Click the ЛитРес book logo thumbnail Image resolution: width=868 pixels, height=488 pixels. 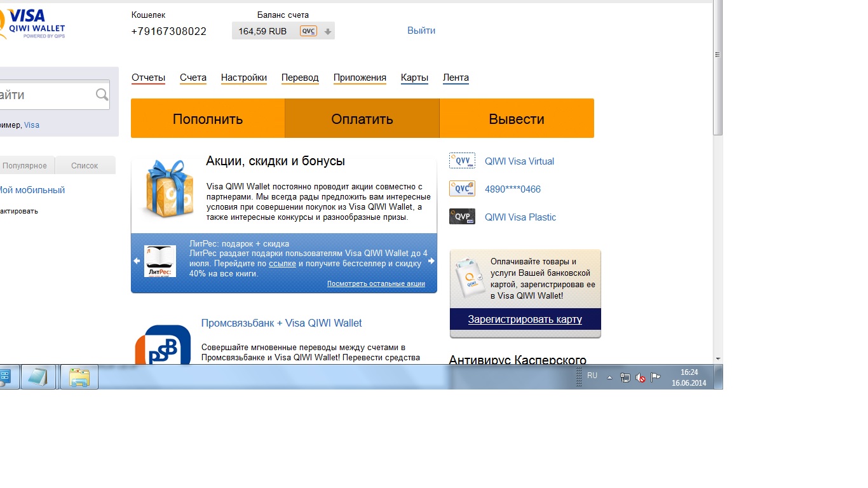(160, 261)
